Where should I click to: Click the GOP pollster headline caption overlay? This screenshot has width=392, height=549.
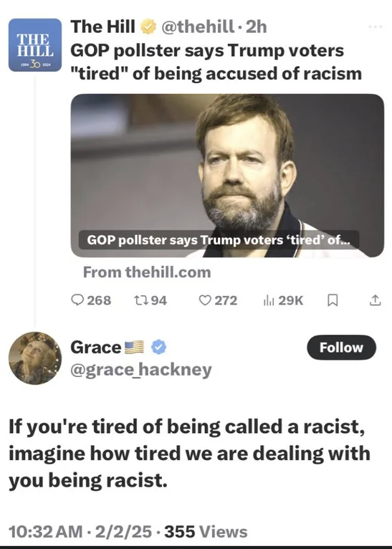219,240
